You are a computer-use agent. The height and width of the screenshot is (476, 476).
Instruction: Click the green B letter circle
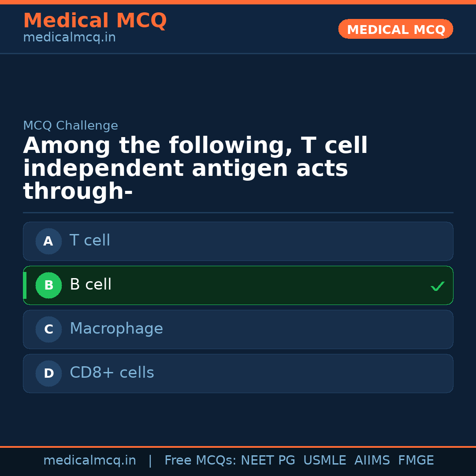pos(48,285)
